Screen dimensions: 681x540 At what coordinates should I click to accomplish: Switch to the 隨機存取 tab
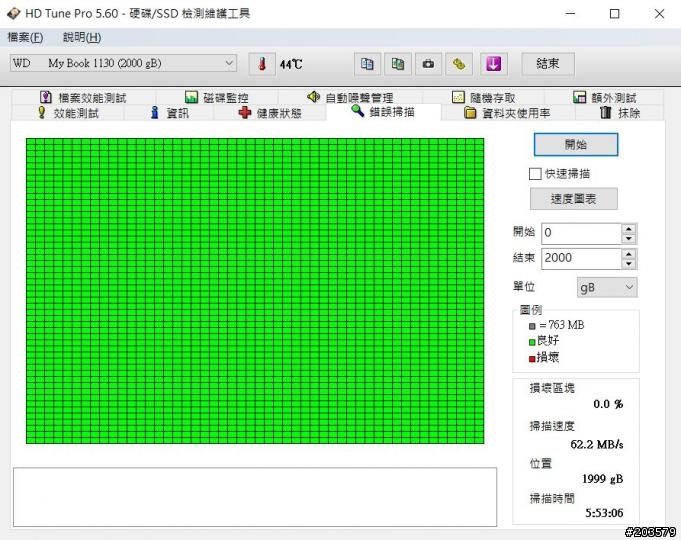pos(483,97)
